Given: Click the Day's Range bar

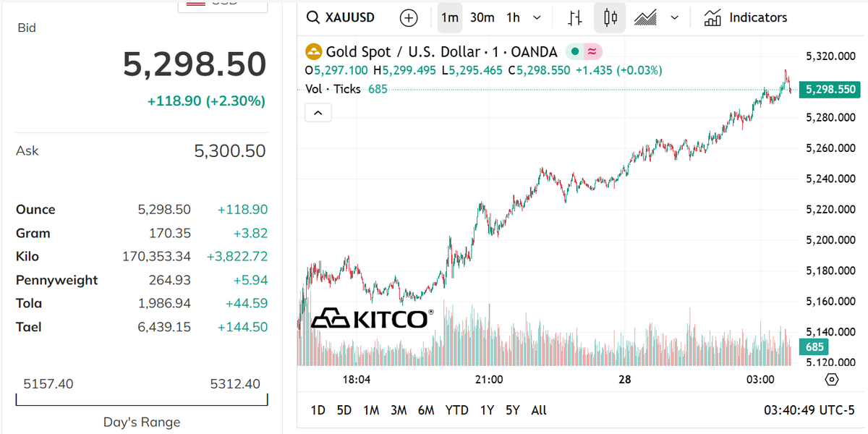Looking at the screenshot, I should (x=142, y=400).
